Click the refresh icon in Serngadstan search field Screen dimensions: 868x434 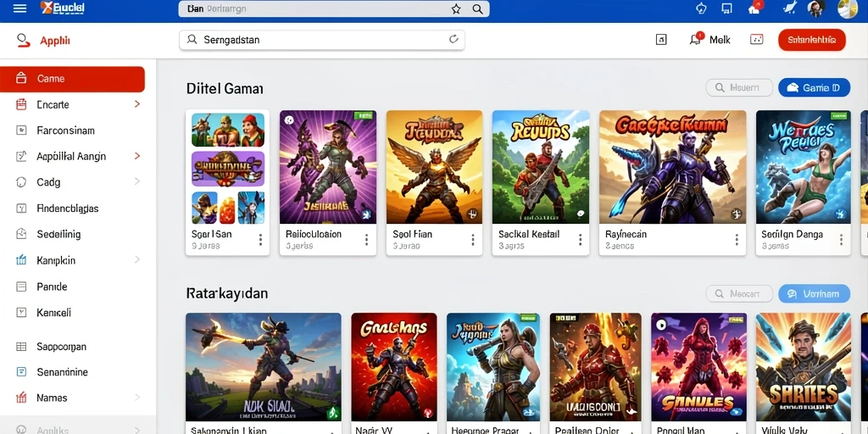click(x=453, y=39)
